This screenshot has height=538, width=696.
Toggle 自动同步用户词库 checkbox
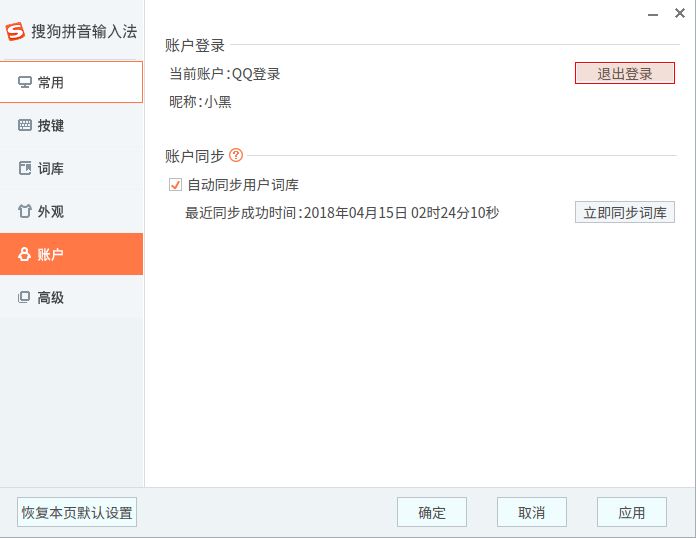[175, 185]
